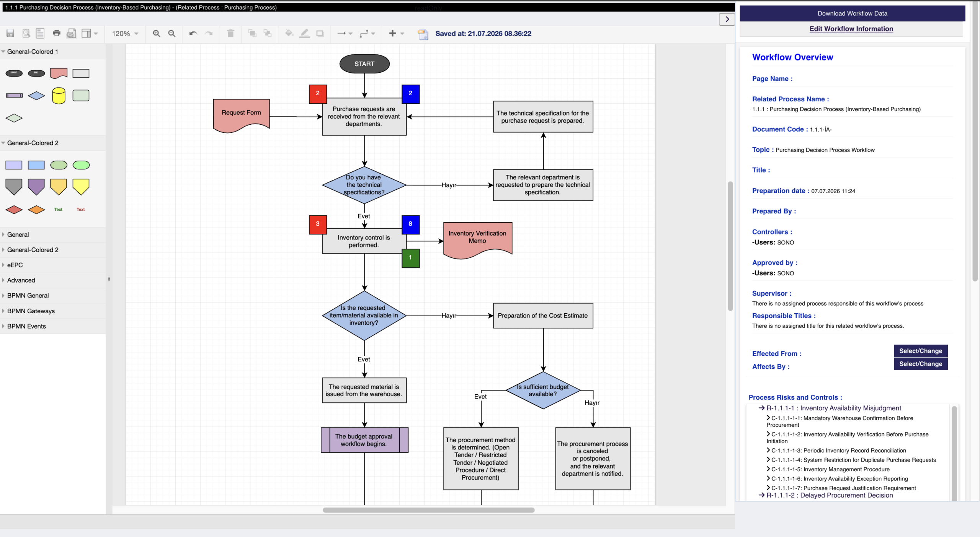Expand the BPMN Gateways section
980x537 pixels.
[53, 311]
